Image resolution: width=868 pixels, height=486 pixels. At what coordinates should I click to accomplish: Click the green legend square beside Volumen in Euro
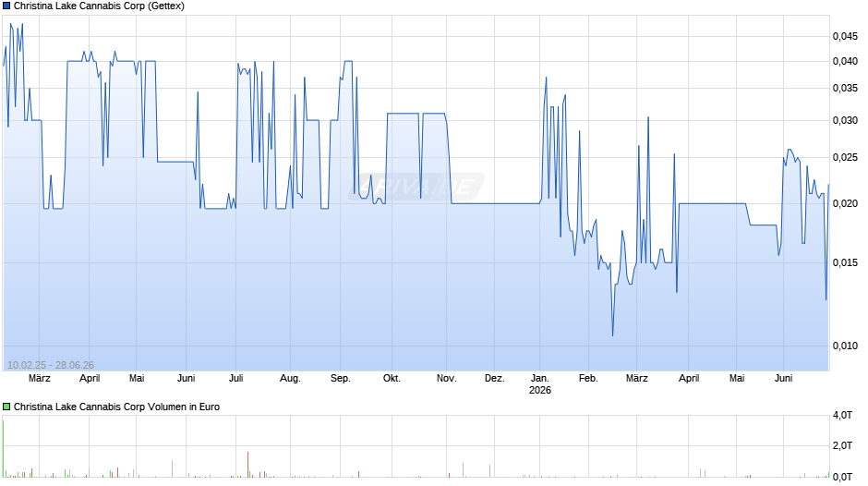(x=6, y=407)
